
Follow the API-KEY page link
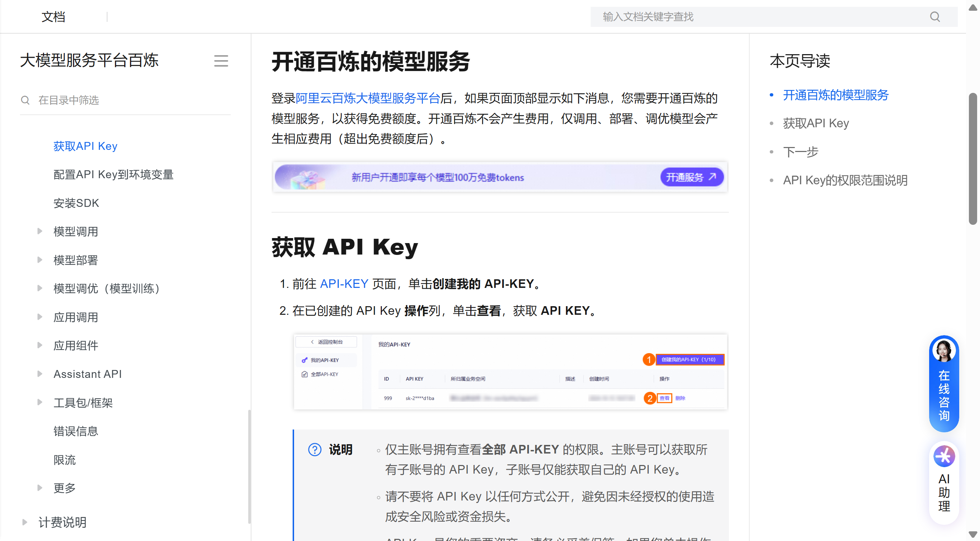click(344, 284)
